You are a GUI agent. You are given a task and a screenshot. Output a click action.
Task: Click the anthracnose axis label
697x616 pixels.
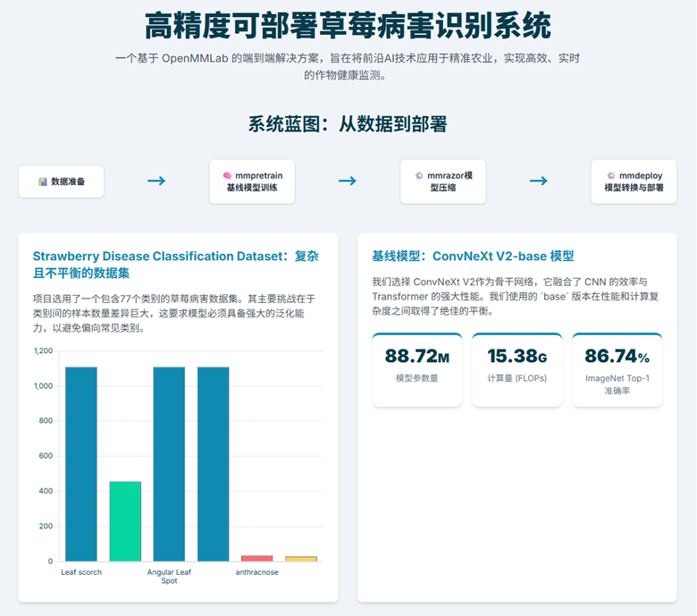click(257, 572)
